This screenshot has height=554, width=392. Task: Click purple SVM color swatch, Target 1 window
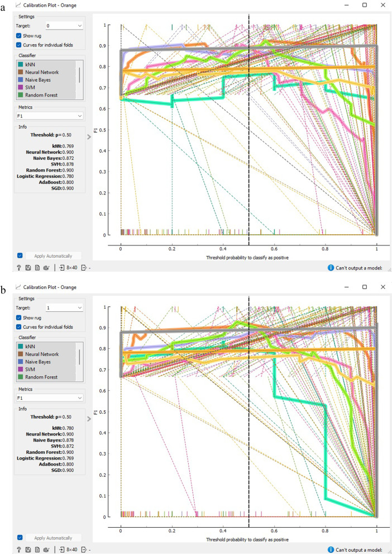pos(21,369)
